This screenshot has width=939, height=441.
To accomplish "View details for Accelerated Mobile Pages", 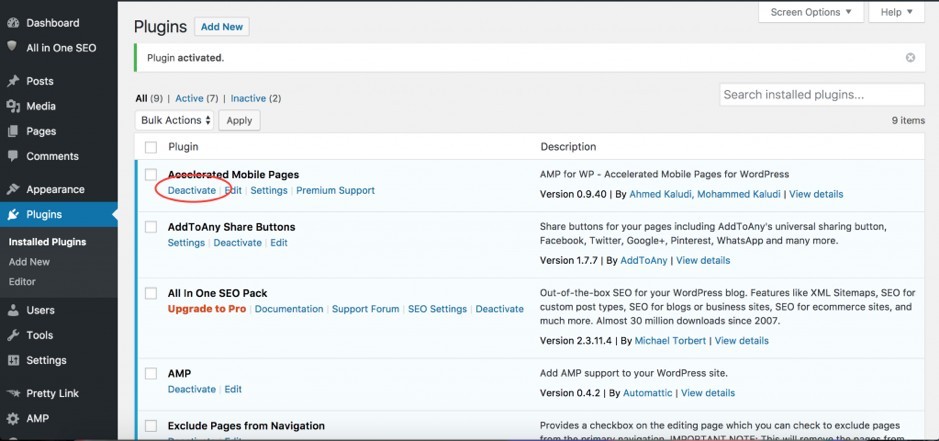I will pyautogui.click(x=816, y=194).
